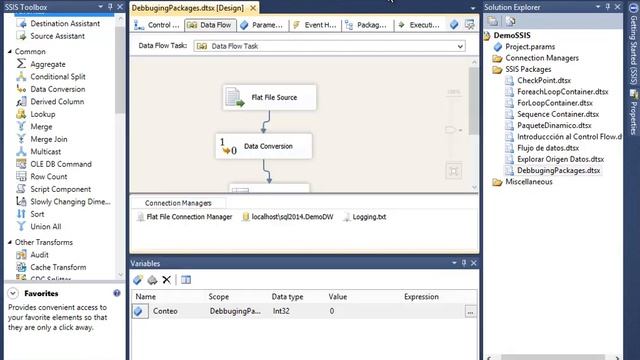Click the Add Variable icon
The height and width of the screenshot is (360, 640).
pos(138,280)
